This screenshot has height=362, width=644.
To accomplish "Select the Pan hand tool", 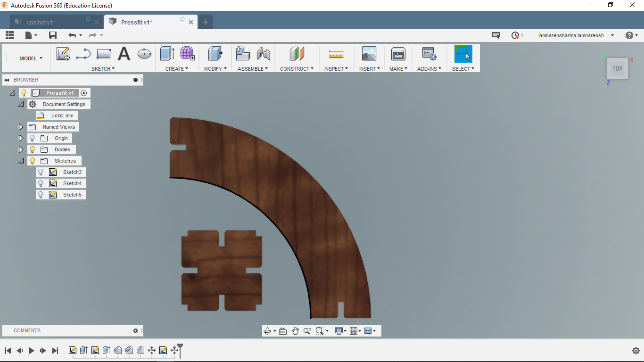I will pyautogui.click(x=295, y=331).
